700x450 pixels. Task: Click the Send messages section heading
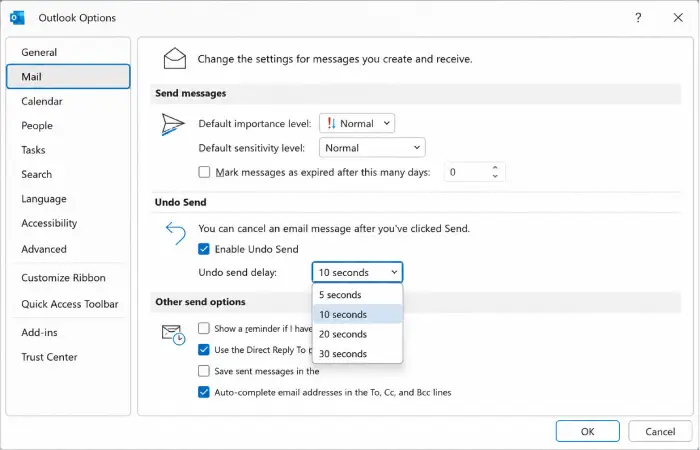[x=191, y=93]
